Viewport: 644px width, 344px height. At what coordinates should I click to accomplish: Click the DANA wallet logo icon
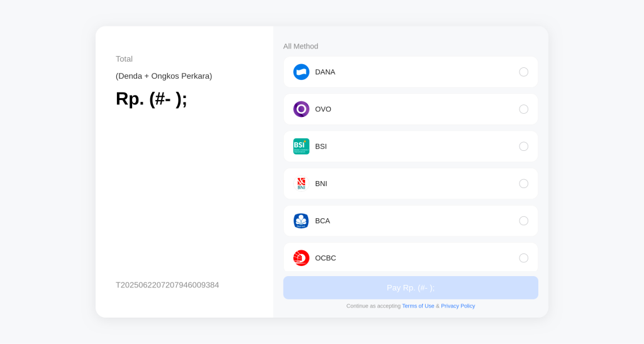[x=301, y=72]
